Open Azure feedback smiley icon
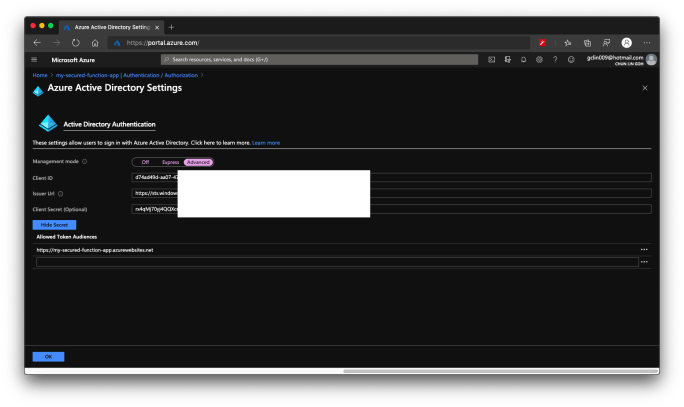This screenshot has height=407, width=684. [x=571, y=60]
